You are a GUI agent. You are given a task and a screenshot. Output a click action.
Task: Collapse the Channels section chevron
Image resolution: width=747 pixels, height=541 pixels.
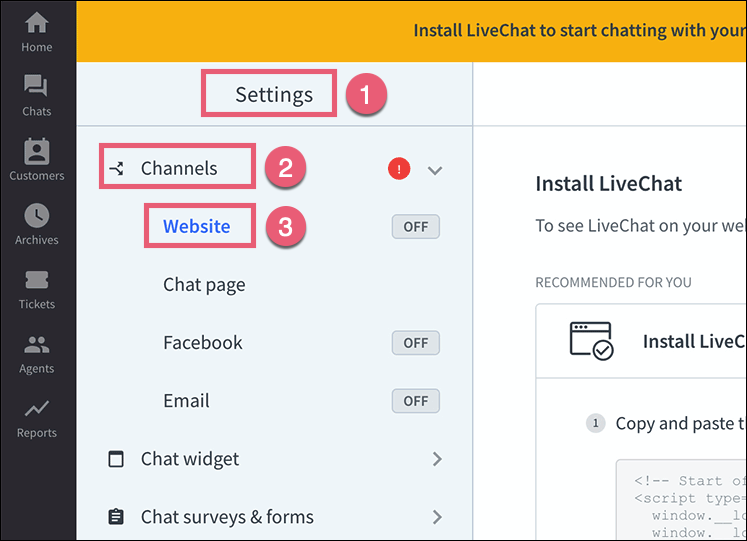435,170
